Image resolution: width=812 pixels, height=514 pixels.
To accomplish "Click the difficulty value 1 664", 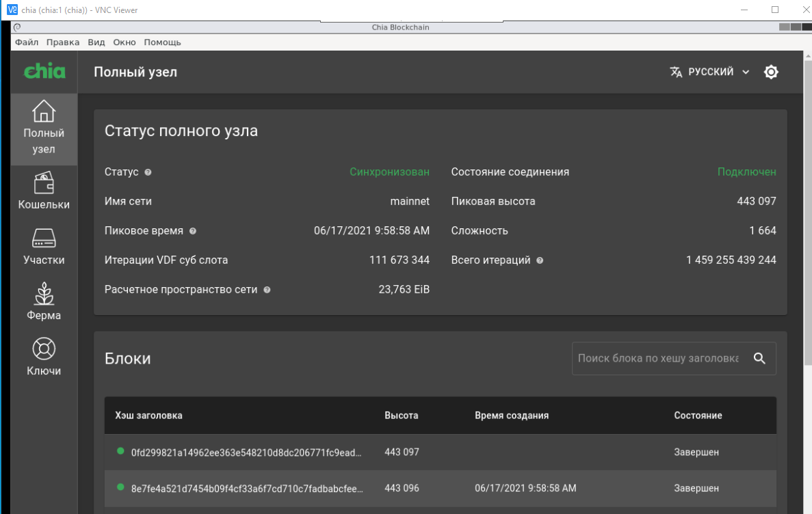I will tap(763, 231).
